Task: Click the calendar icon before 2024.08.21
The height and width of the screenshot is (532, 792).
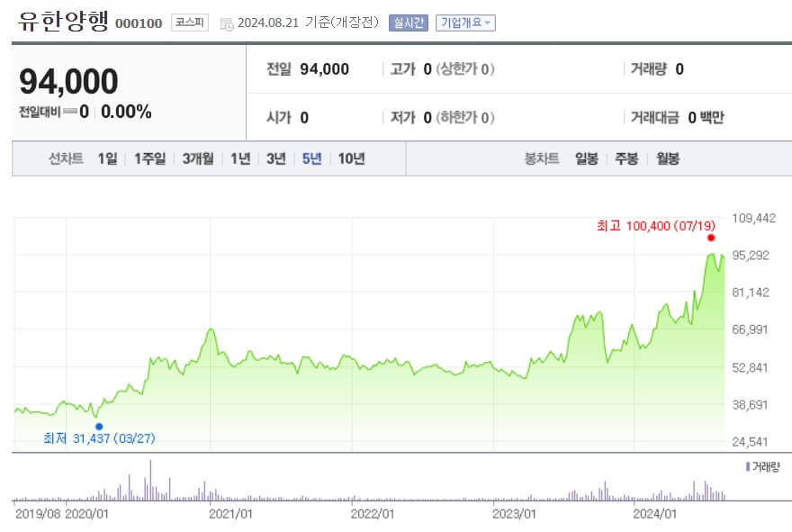Action: point(227,23)
